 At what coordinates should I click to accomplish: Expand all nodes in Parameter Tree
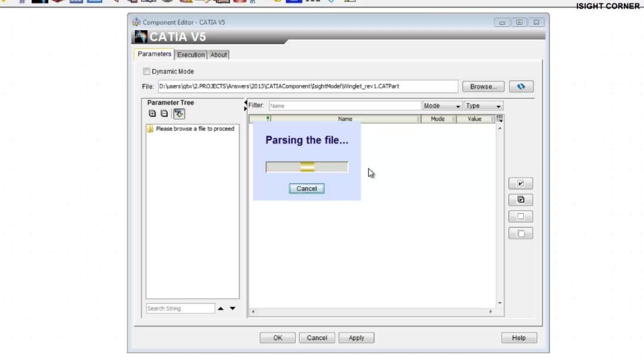click(x=152, y=113)
